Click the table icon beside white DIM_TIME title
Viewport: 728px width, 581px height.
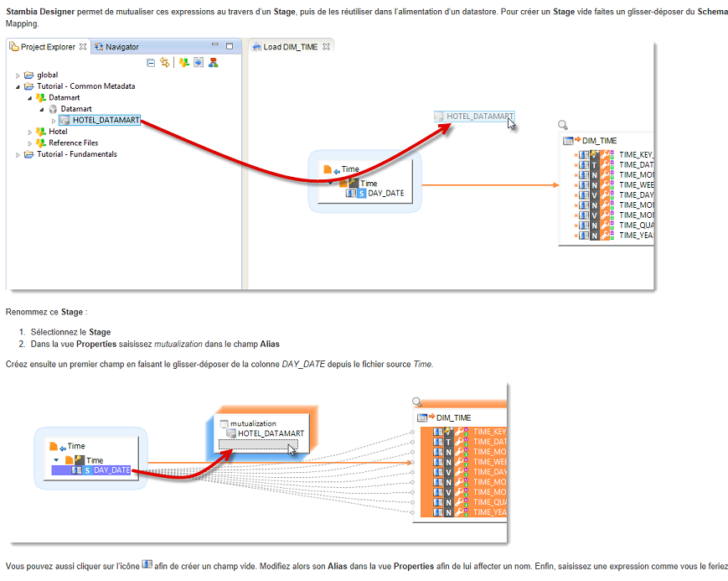coord(567,140)
